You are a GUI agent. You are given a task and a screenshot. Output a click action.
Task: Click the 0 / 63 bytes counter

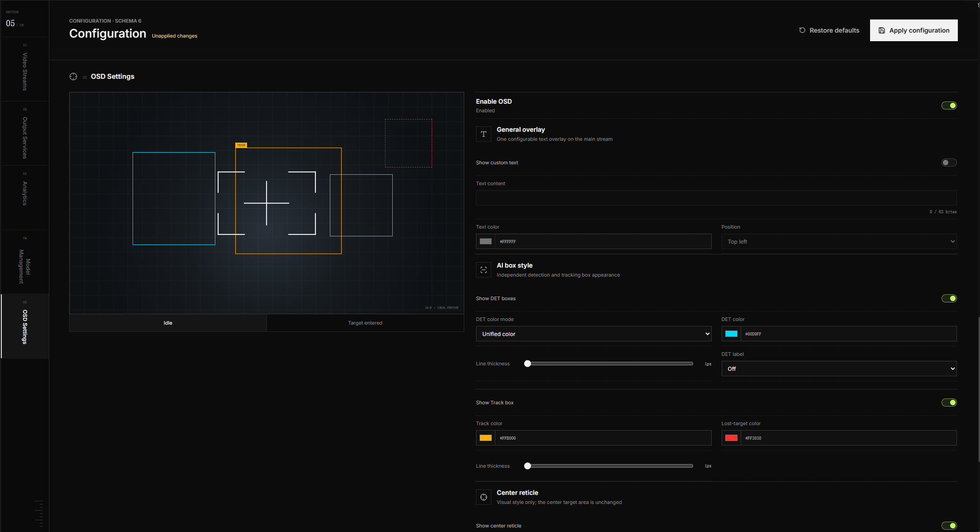(x=943, y=212)
